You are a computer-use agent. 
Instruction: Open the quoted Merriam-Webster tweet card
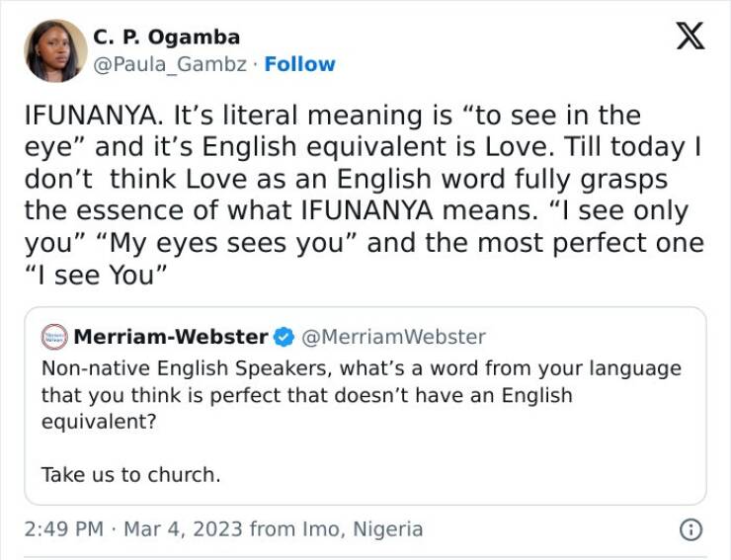(x=365, y=435)
